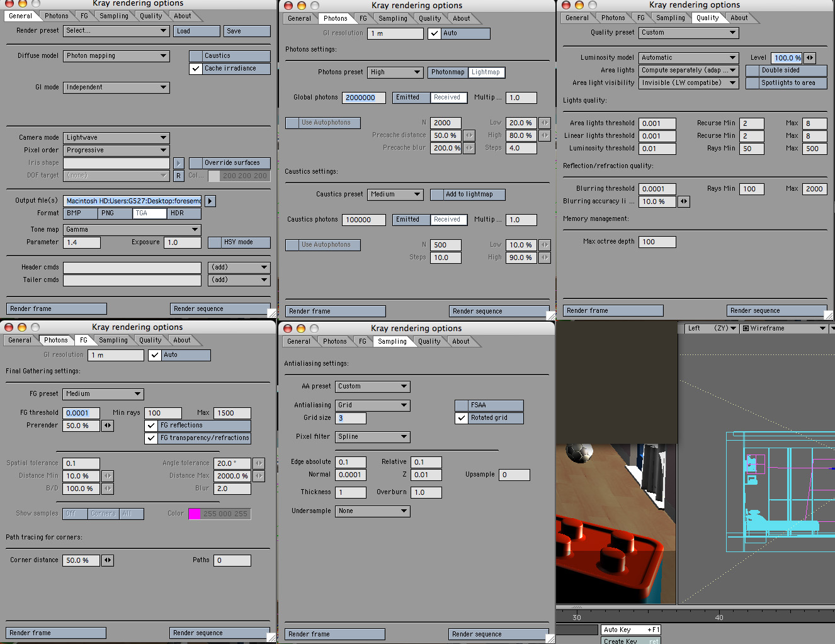Open the Sampling tab in the Quality-settings window
835x644 pixels.
pos(671,18)
